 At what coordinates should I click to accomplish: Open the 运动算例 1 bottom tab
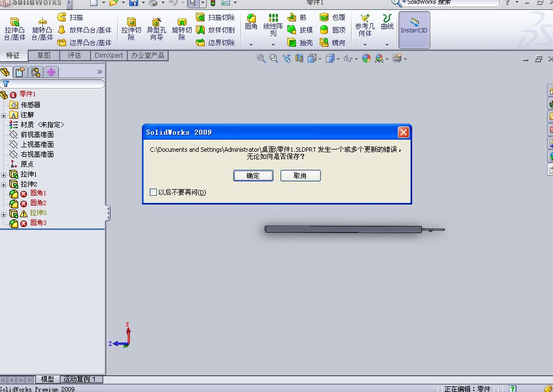click(x=80, y=379)
